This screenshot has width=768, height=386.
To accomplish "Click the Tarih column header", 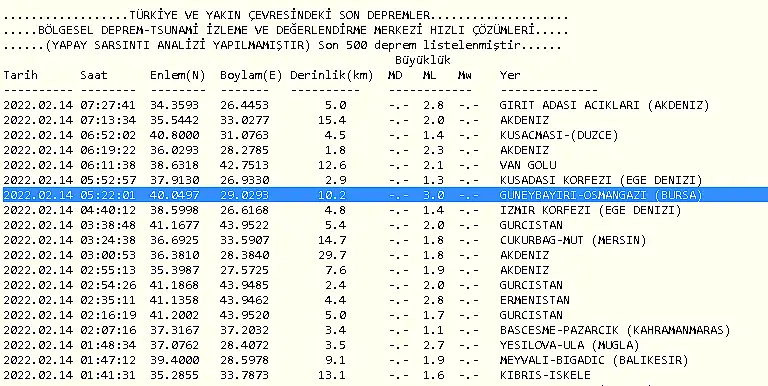I will (20, 75).
